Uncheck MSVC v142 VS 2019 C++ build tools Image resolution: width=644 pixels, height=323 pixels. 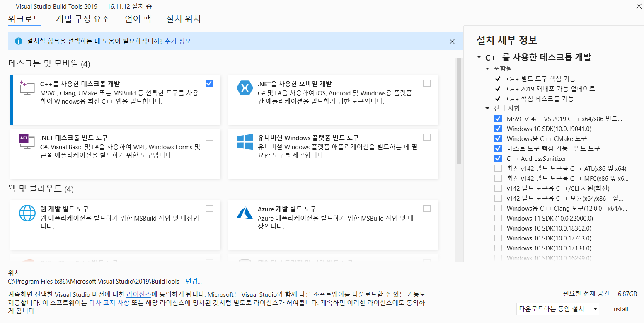tap(498, 119)
